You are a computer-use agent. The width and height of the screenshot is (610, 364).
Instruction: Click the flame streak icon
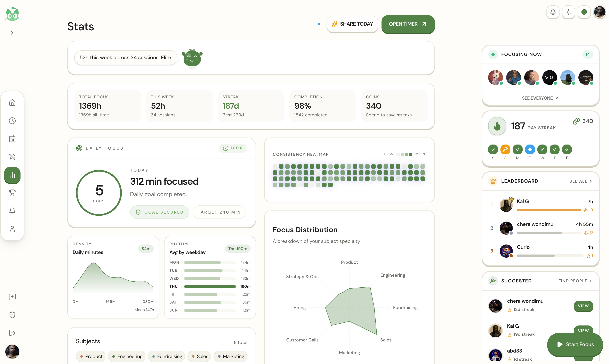[497, 126]
